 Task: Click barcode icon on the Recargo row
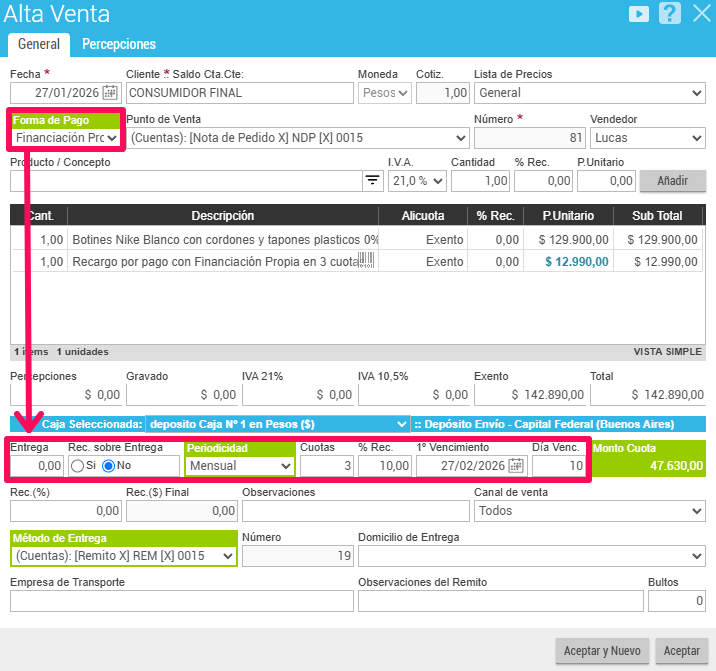click(367, 262)
